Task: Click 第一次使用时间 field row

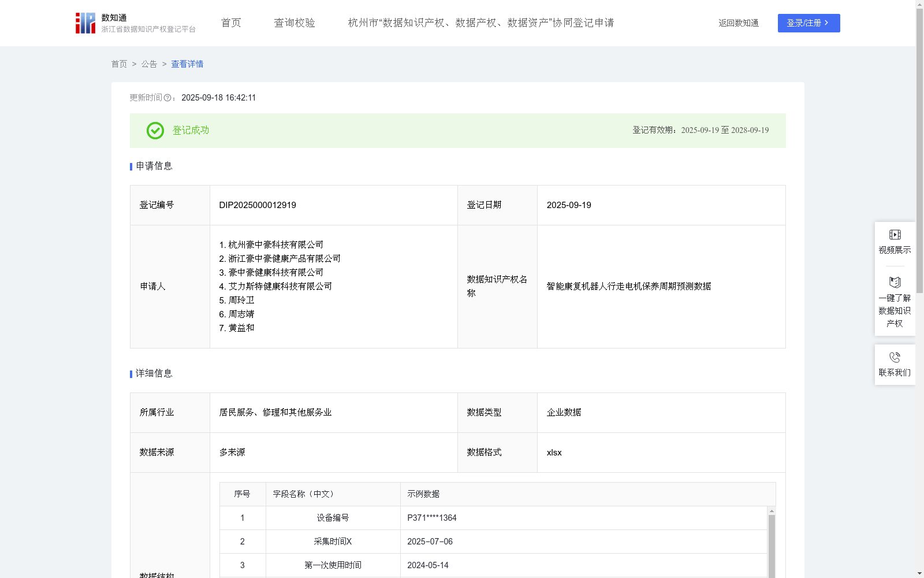Action: (494, 565)
